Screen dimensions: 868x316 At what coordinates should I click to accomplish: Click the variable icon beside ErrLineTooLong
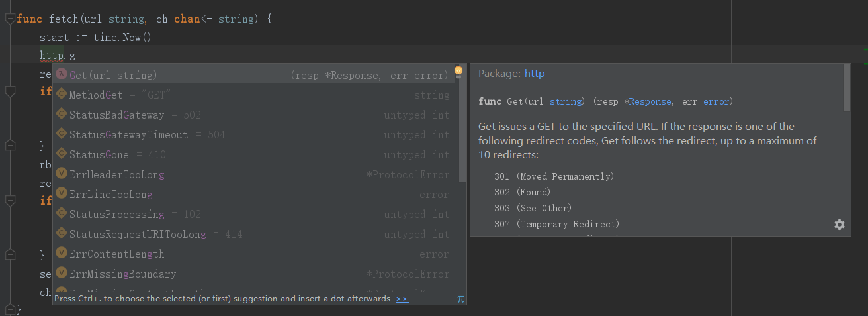coord(62,194)
